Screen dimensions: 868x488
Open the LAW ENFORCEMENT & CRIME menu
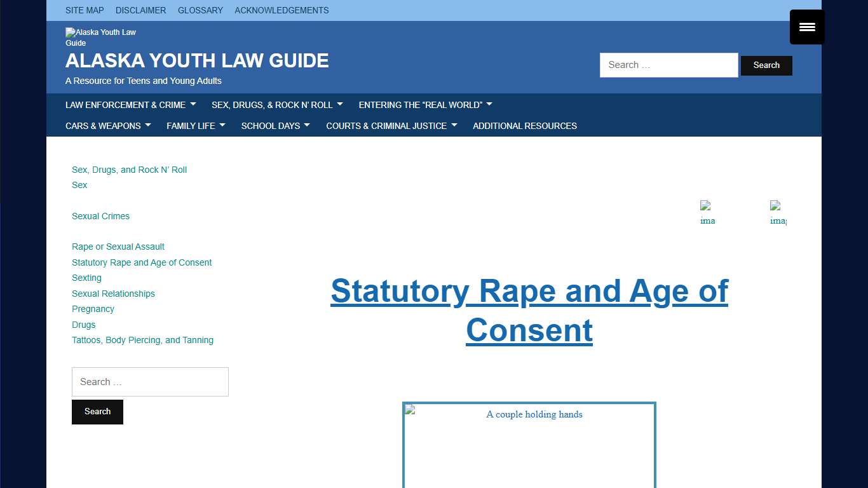click(x=126, y=104)
